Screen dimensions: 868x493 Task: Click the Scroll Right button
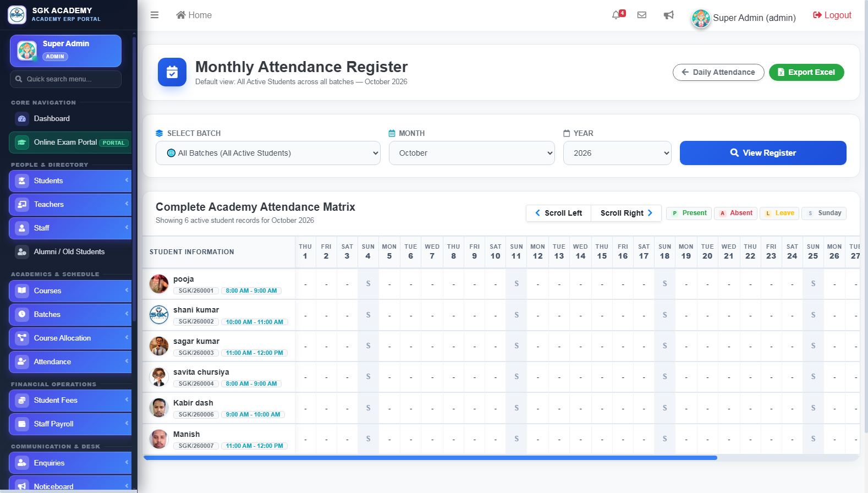pyautogui.click(x=626, y=213)
